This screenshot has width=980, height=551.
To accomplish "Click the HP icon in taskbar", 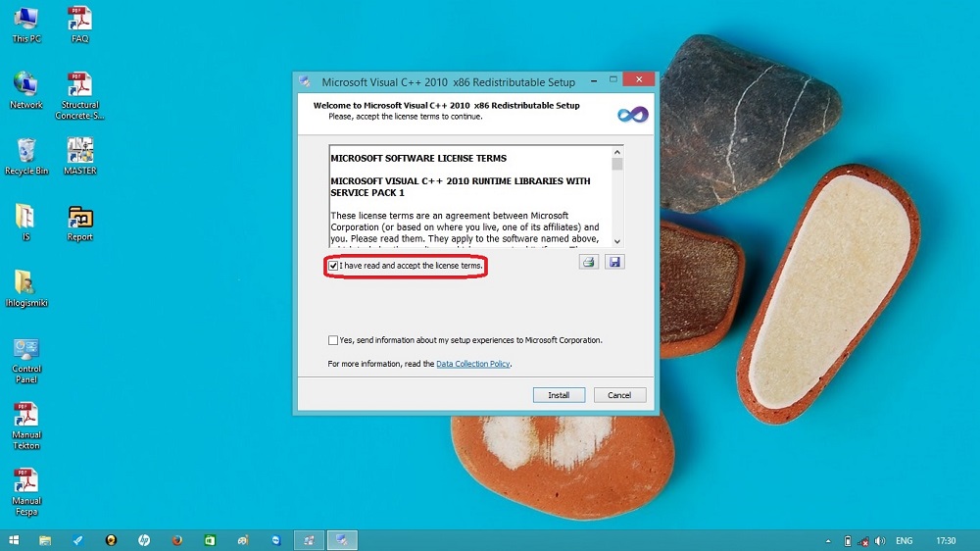I will click(x=144, y=540).
